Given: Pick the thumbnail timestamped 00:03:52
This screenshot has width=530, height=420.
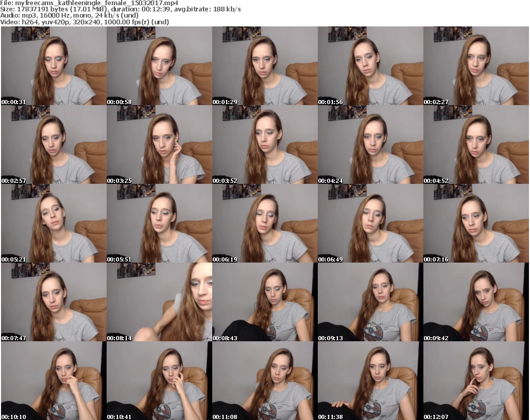Looking at the screenshot, I should tap(264, 144).
